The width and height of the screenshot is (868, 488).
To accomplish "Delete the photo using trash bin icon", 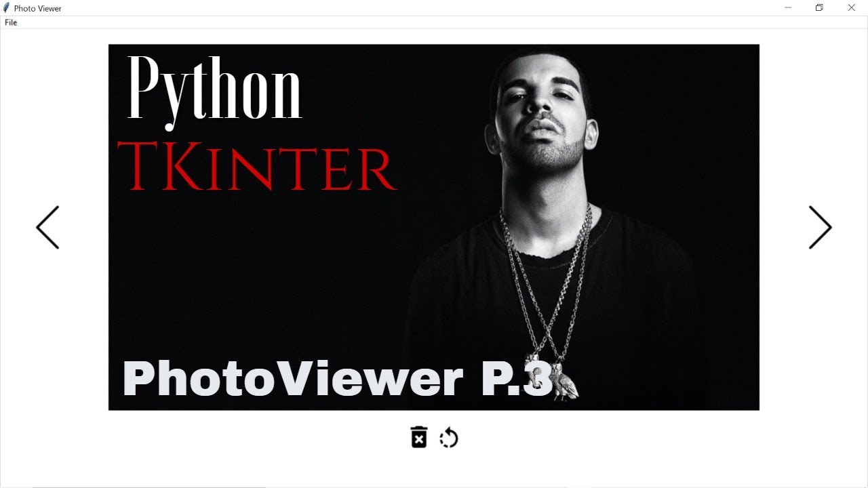I will [x=419, y=437].
